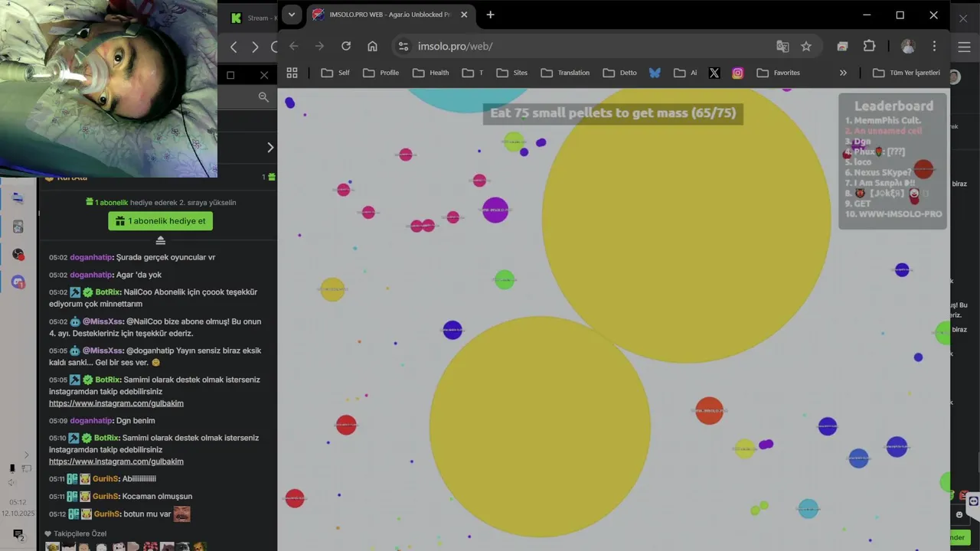Screen dimensions: 980x551
Task: Open the X bookmark icon
Action: click(x=714, y=73)
